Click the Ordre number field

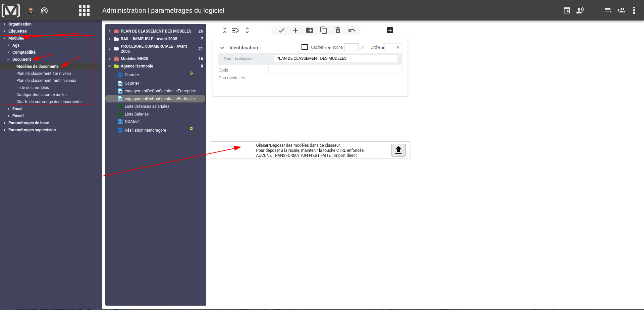coord(393,47)
